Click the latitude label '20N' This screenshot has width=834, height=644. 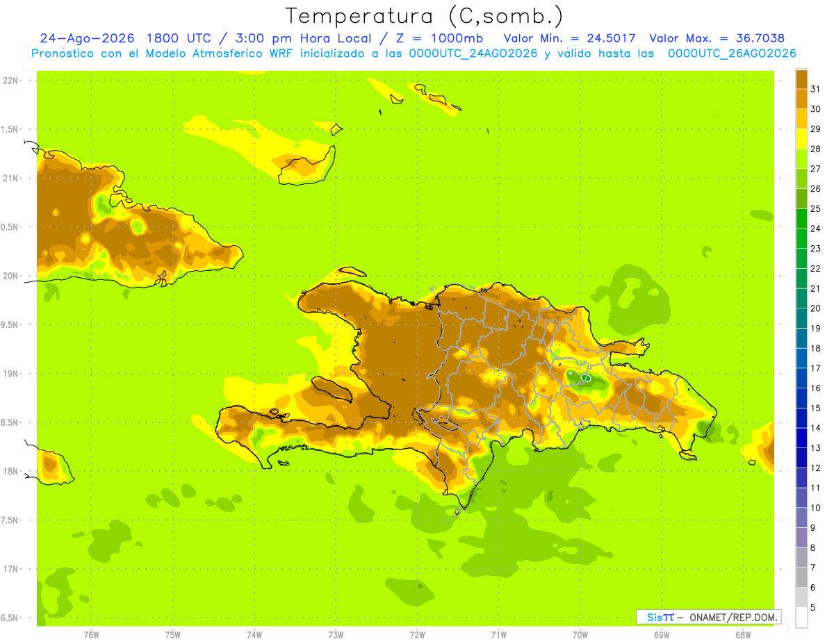coord(12,276)
